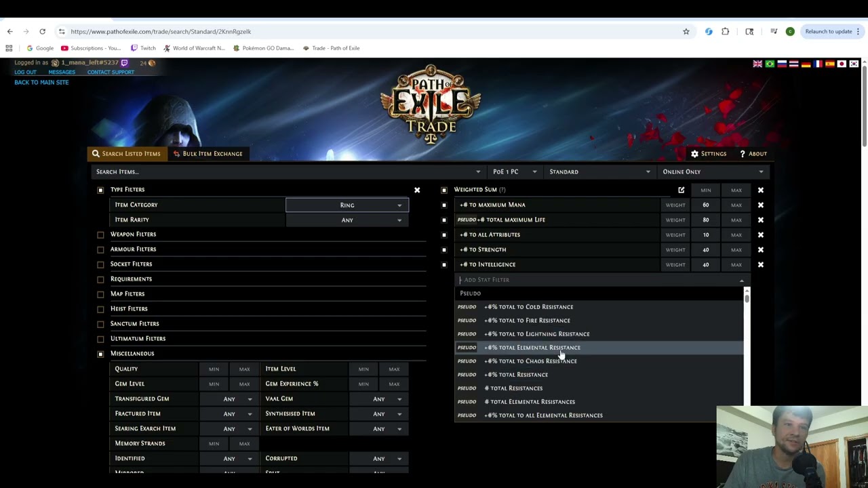Toggle the Miscellaneous filters checkbox
The height and width of the screenshot is (488, 868).
(100, 354)
